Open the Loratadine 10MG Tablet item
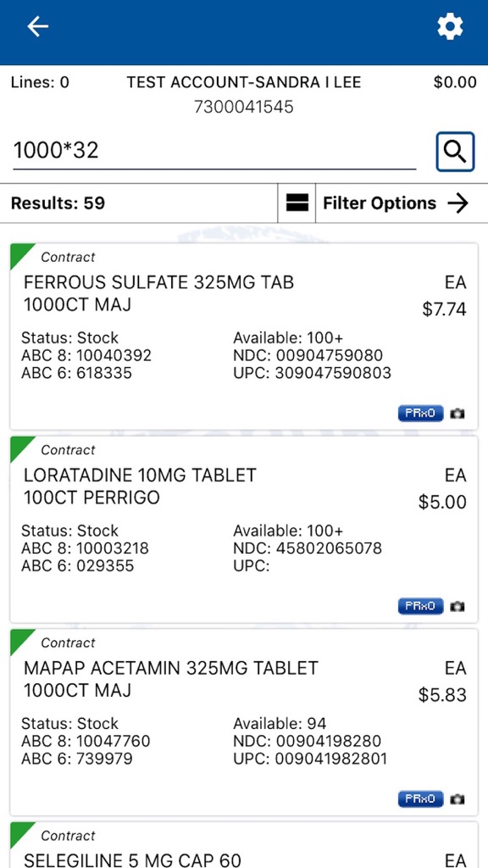Image resolution: width=488 pixels, height=868 pixels. 244,529
